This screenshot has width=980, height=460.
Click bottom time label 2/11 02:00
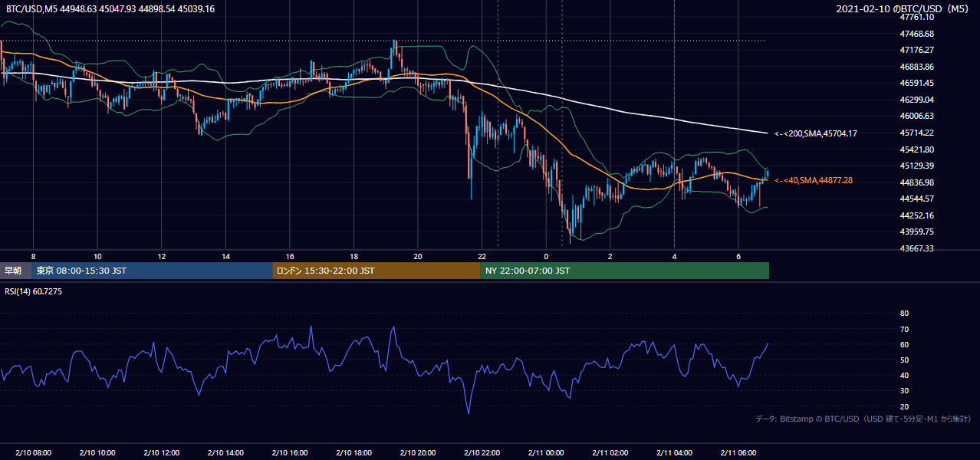pos(610,453)
